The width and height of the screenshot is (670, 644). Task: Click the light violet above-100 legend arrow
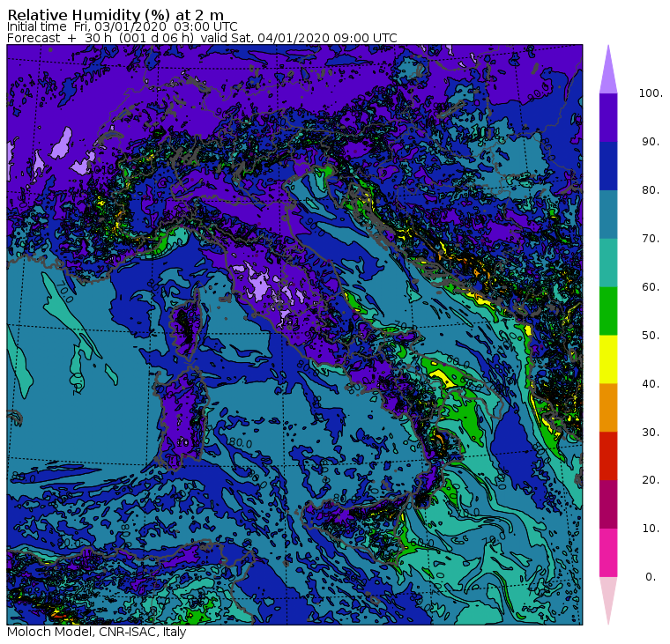click(608, 72)
